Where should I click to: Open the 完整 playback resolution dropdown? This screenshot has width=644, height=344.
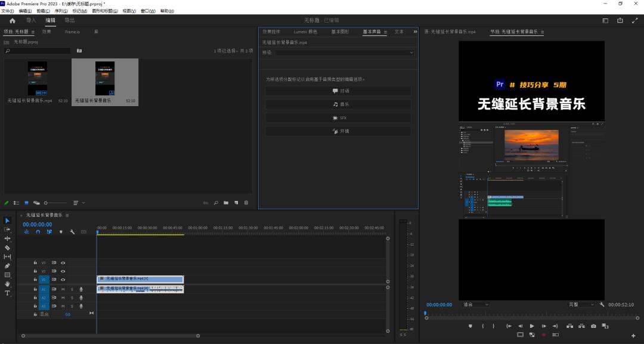[581, 305]
